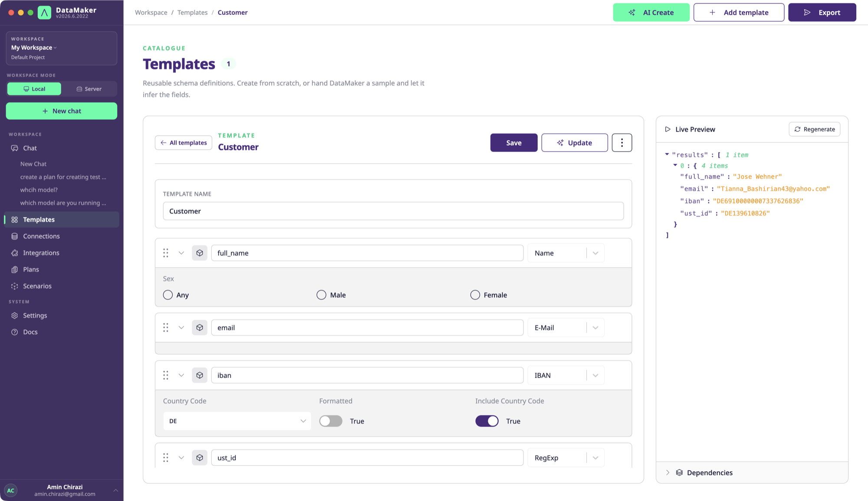Open 'which model are you running' chat

63,203
